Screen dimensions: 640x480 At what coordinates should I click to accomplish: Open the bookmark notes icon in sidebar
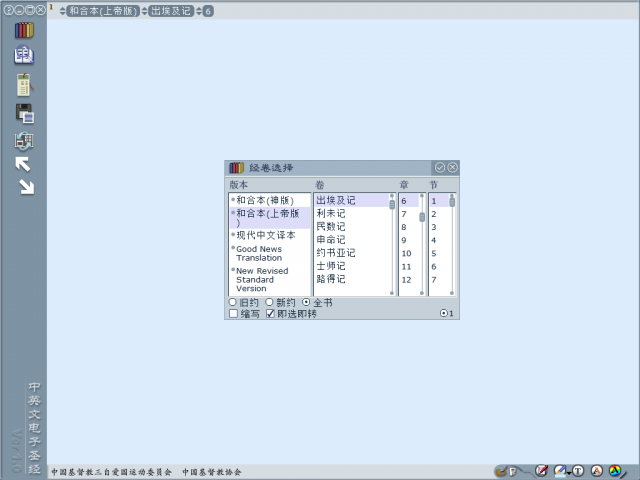point(24,85)
